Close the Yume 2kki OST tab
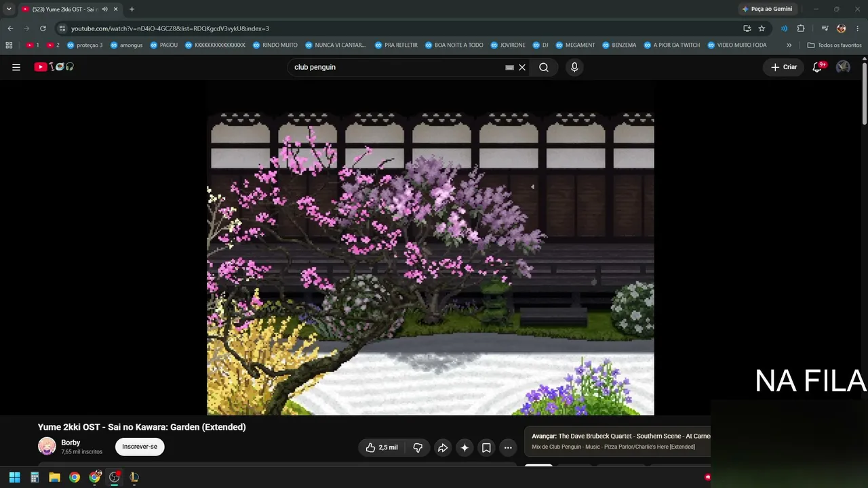 tap(116, 9)
